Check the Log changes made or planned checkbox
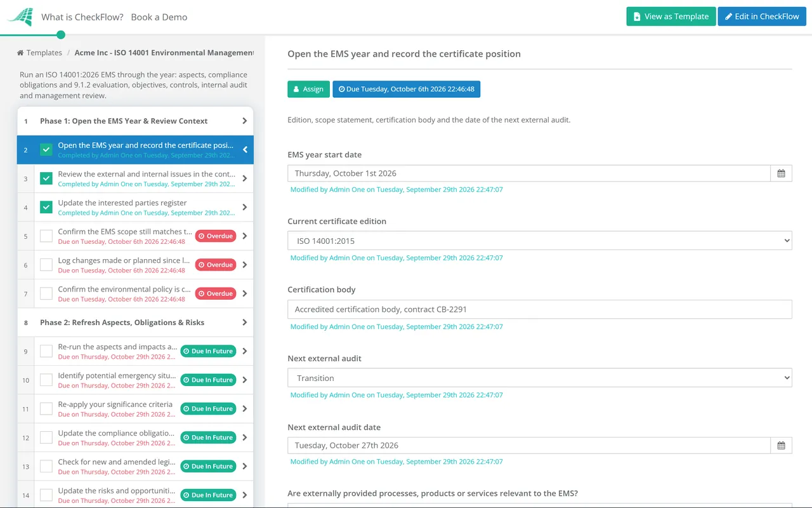This screenshot has height=508, width=812. coord(46,265)
